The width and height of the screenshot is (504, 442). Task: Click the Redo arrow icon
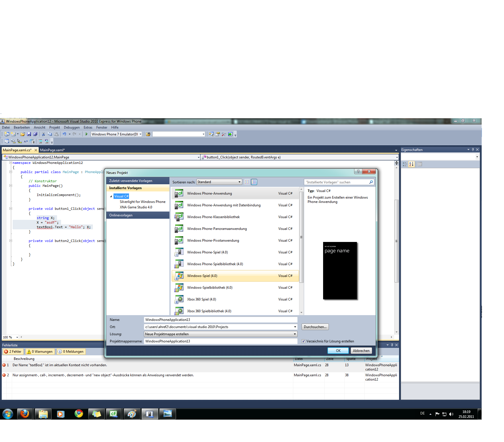(75, 134)
